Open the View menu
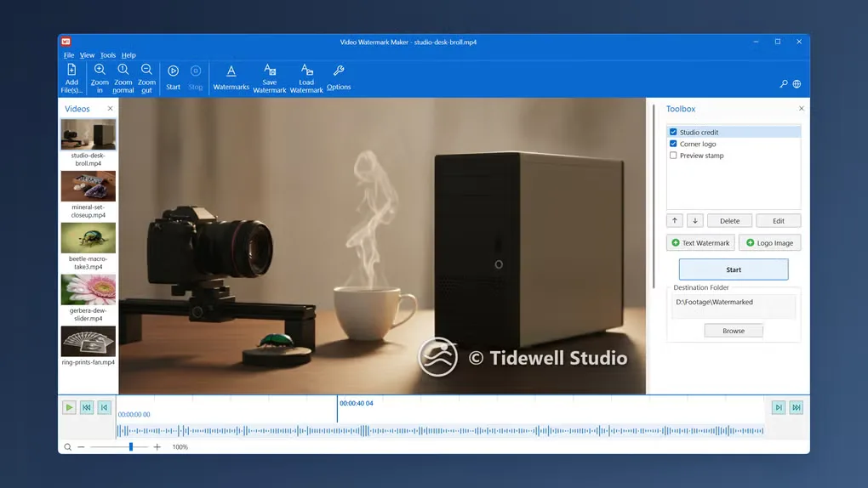The width and height of the screenshot is (868, 488). click(x=87, y=55)
